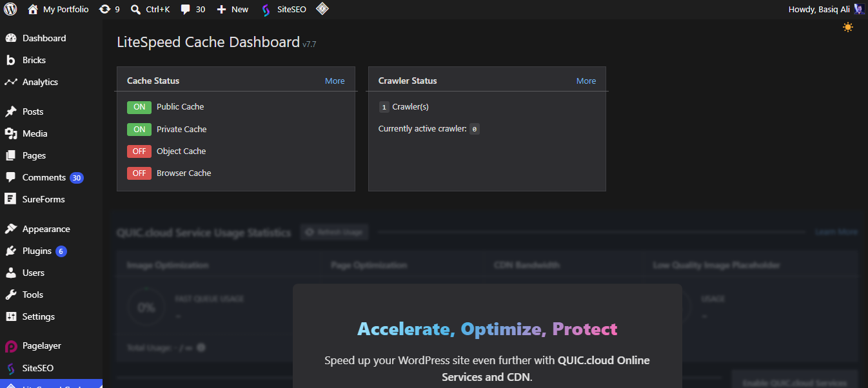Click the active crawler count 0
This screenshot has width=868, height=388.
tap(475, 129)
